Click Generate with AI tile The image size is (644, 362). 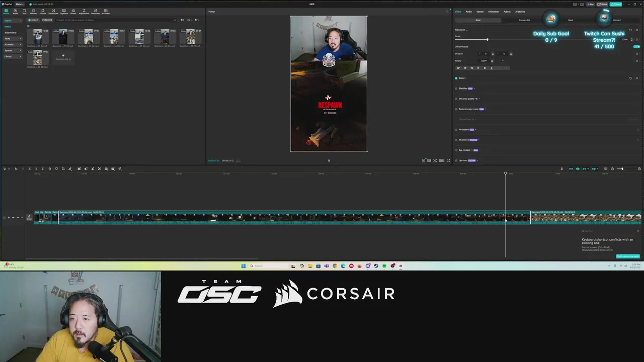63,57
